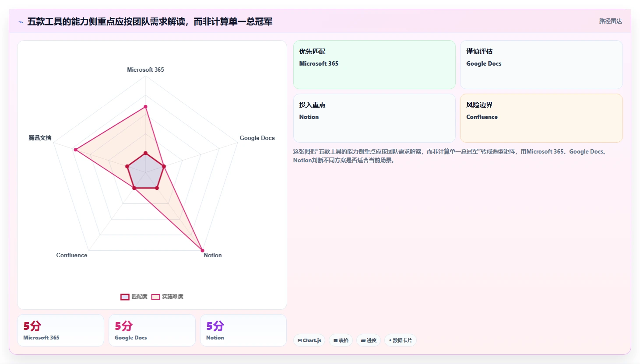Click the description paragraph starting 这张图把

[x=450, y=156]
